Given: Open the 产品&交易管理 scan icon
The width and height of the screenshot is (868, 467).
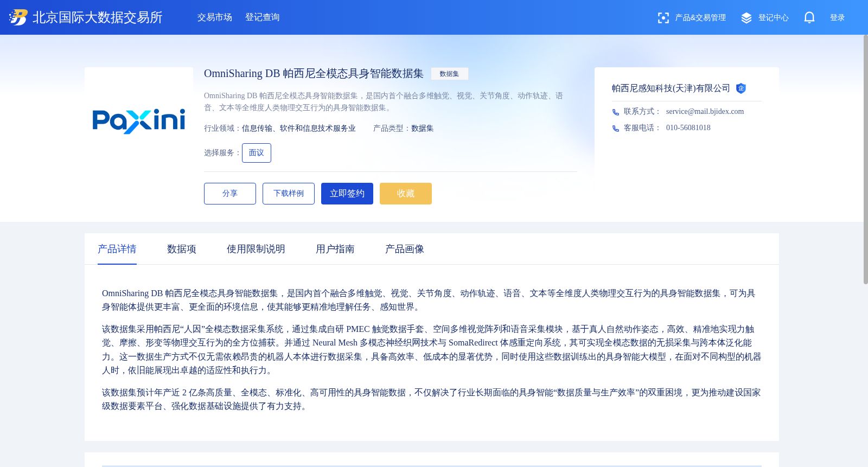Looking at the screenshot, I should 663,18.
